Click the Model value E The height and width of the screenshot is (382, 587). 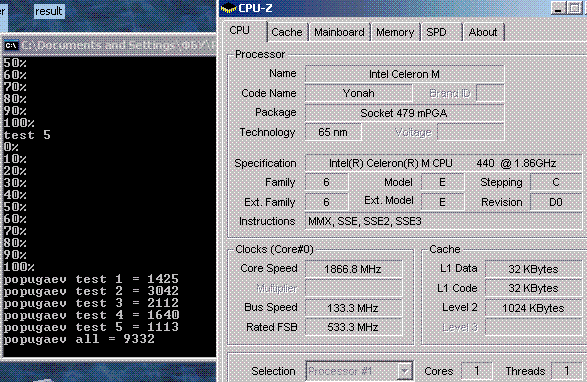pos(442,182)
